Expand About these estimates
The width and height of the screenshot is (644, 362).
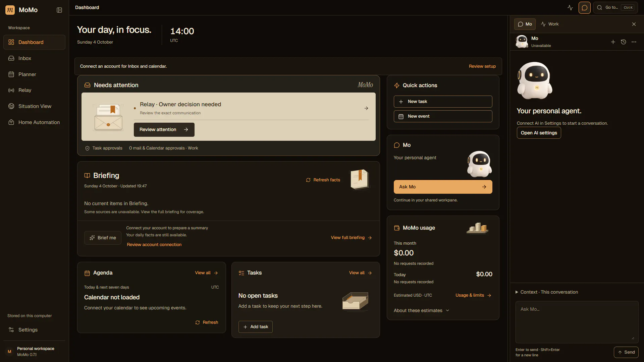point(421,311)
